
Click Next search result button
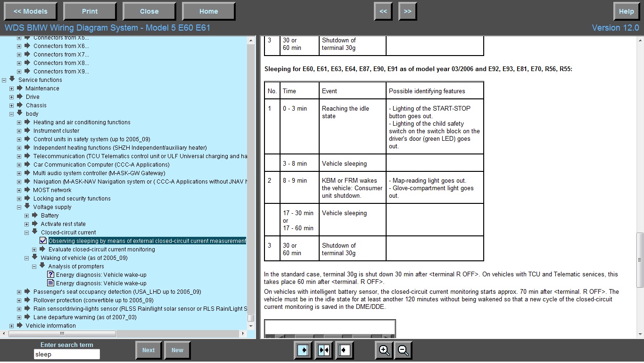click(x=149, y=350)
